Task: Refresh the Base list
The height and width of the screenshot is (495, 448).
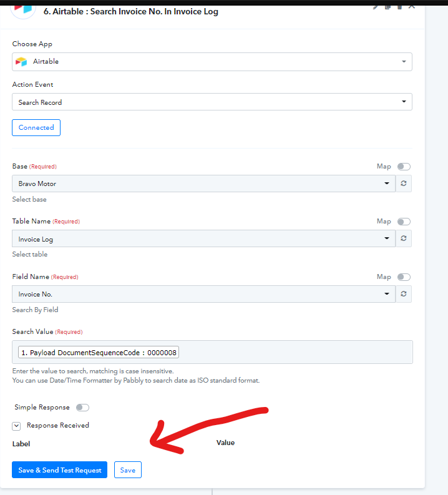Action: coord(404,184)
